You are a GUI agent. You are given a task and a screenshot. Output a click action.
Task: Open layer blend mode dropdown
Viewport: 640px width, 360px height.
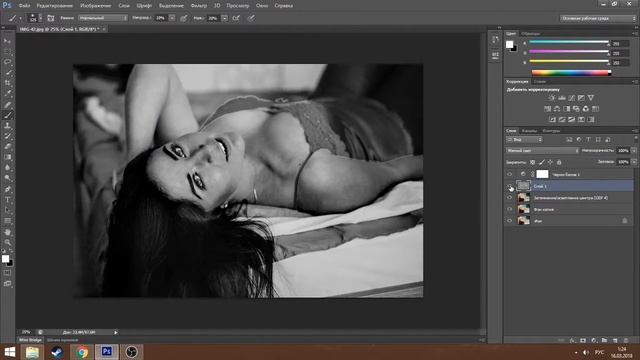pos(542,151)
